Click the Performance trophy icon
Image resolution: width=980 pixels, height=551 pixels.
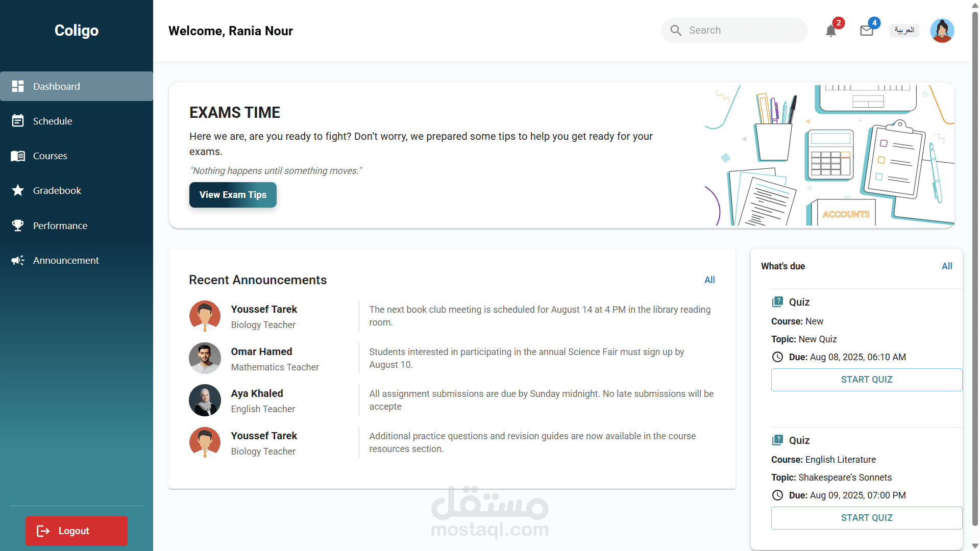pyautogui.click(x=18, y=226)
